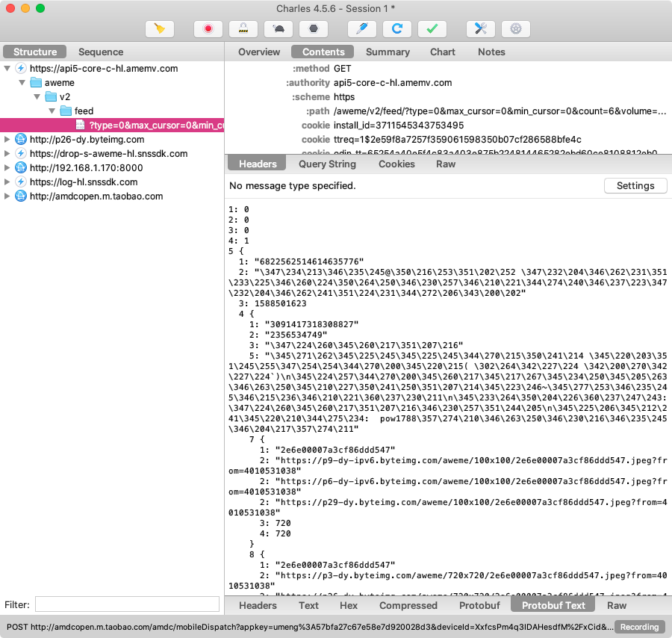Viewport: 672px width, 638px height.
Task: Collapse the feed folder
Action: pyautogui.click(x=52, y=111)
